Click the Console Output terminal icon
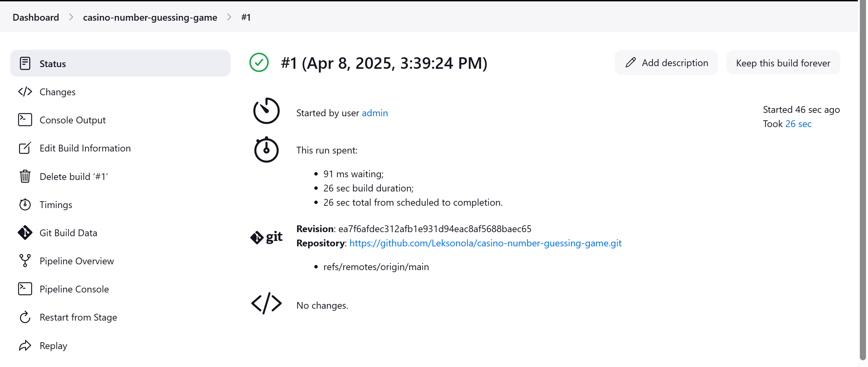The image size is (868, 367). pos(25,120)
